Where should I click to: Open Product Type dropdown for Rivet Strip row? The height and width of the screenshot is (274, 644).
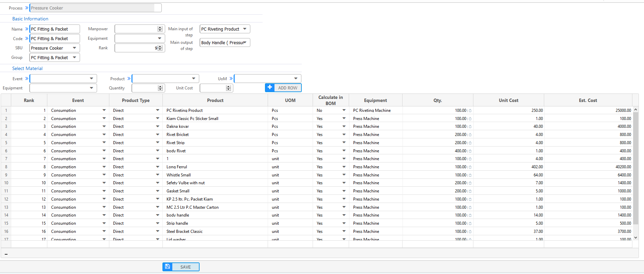pyautogui.click(x=158, y=143)
